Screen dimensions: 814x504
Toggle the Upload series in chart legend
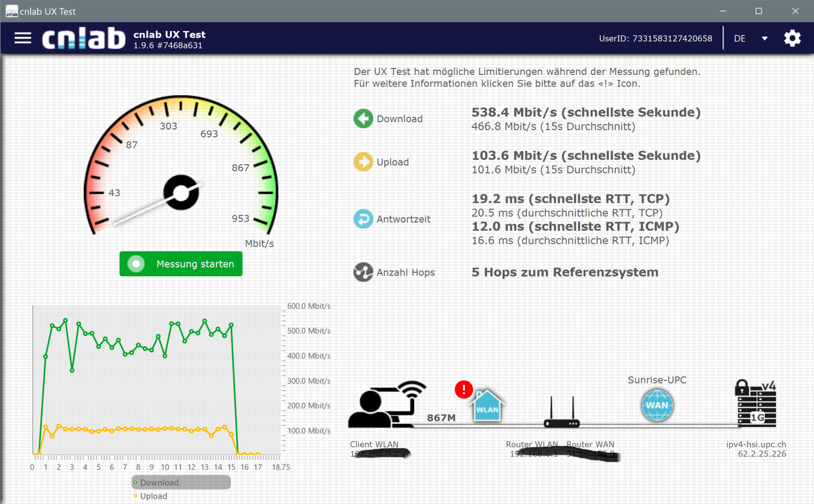coord(153,496)
